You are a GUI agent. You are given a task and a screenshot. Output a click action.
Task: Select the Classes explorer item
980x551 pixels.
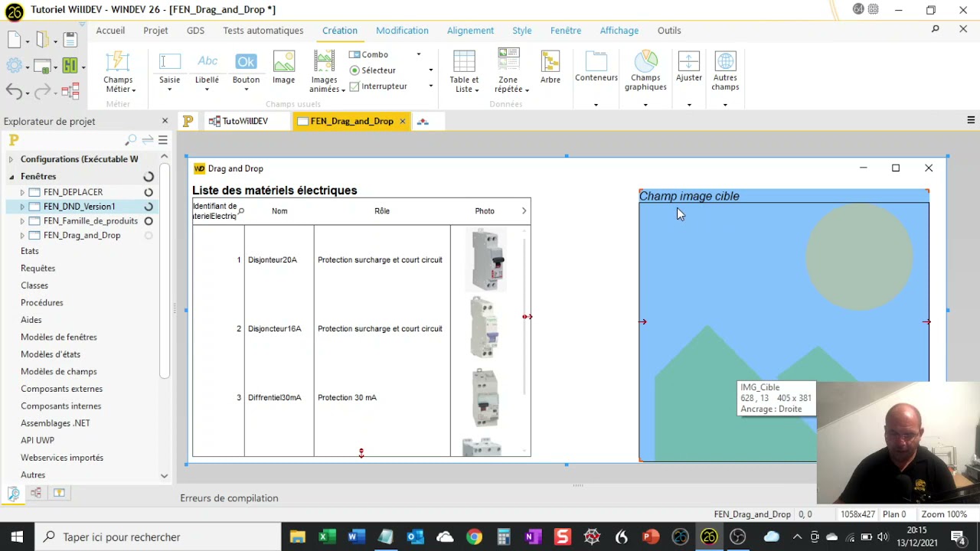click(x=34, y=285)
